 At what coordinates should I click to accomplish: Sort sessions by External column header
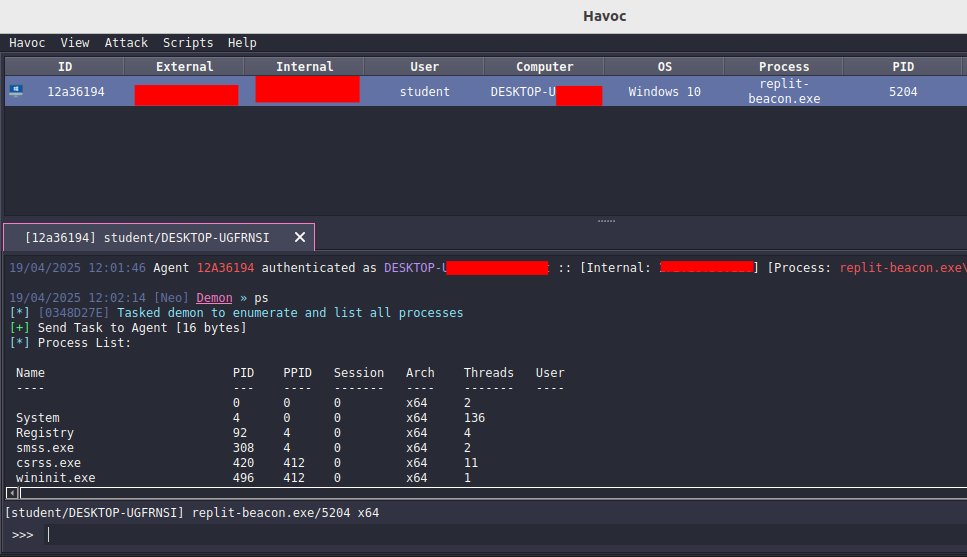[184, 67]
